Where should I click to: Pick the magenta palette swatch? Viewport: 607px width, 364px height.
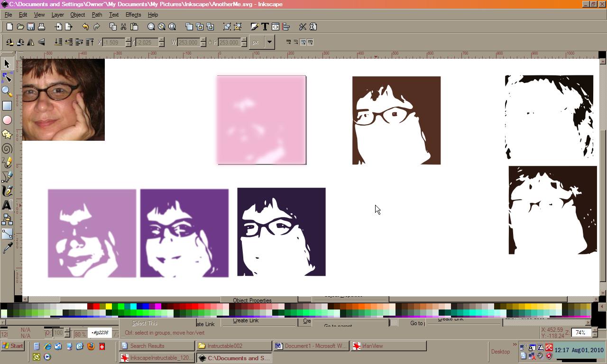point(158,306)
